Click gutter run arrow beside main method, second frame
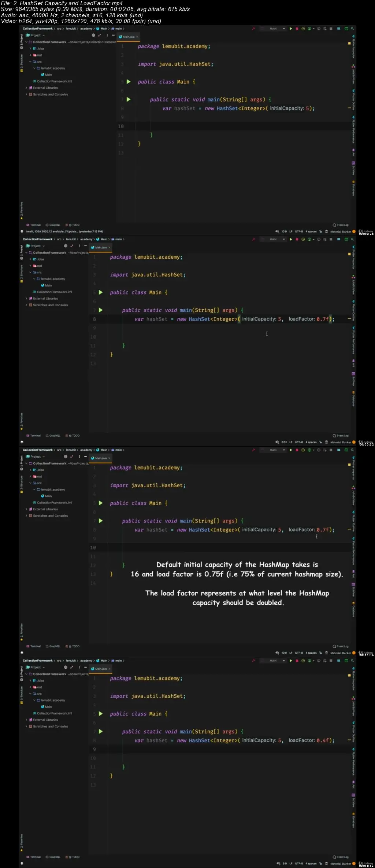 coord(101,310)
